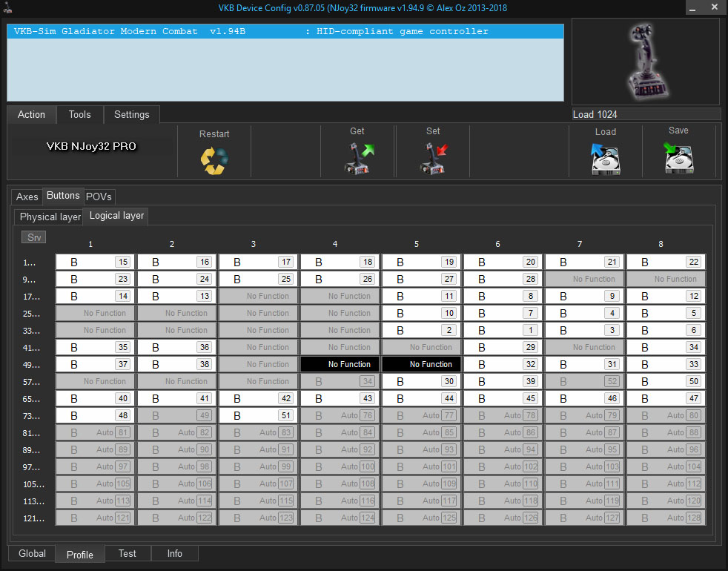
Task: Click the button cell numbered 15
Action: (95, 262)
